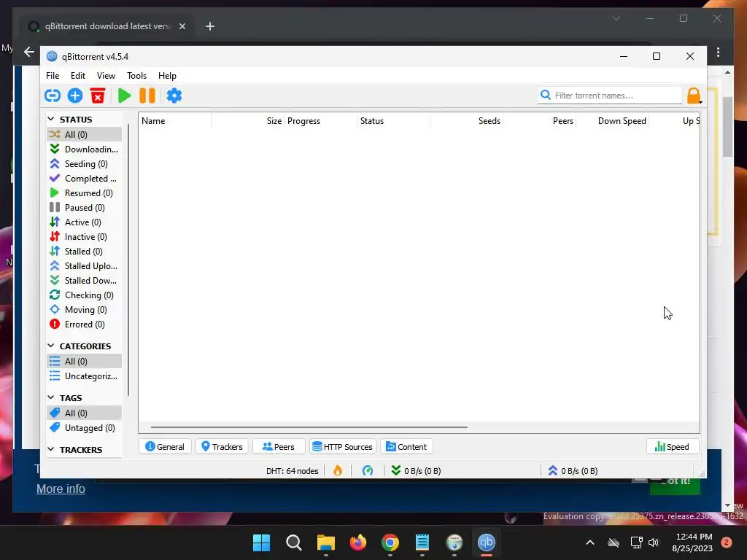
Task: Select the Stalled Downloading filter
Action: tap(85, 281)
